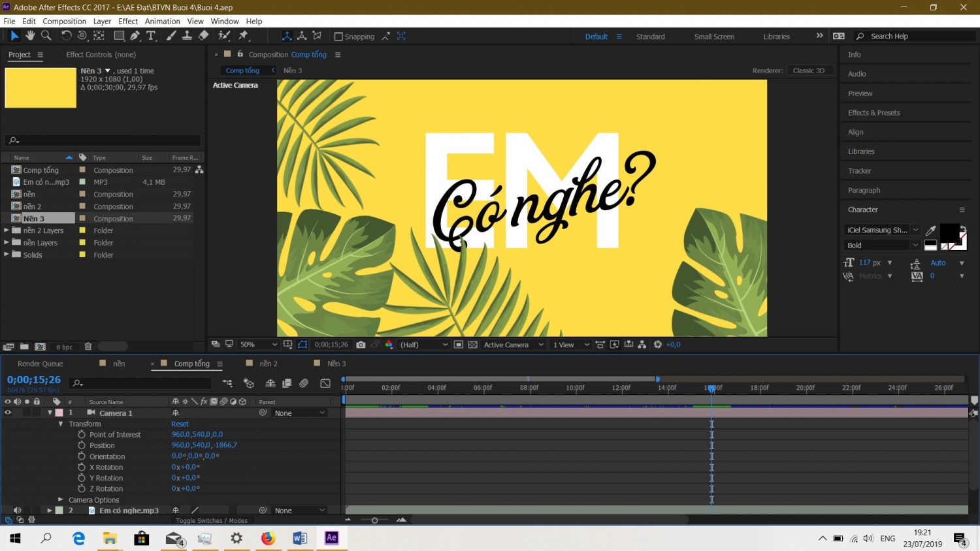Viewport: 980px width, 551px height.
Task: Select the Pen tool
Action: click(x=135, y=36)
